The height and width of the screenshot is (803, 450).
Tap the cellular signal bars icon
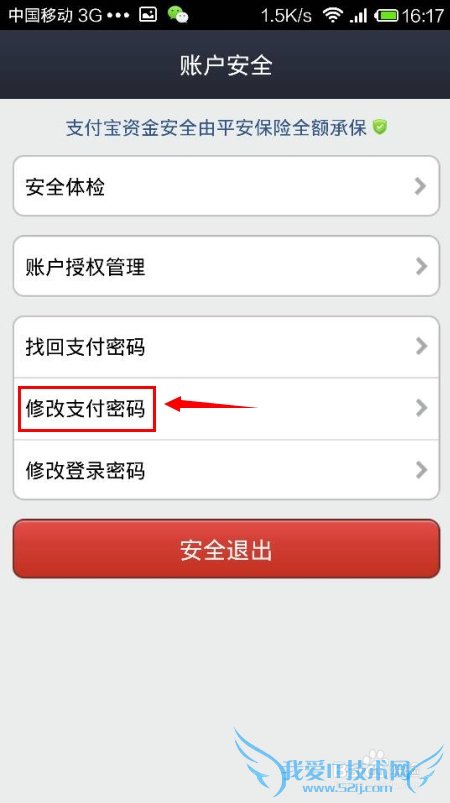358,16
